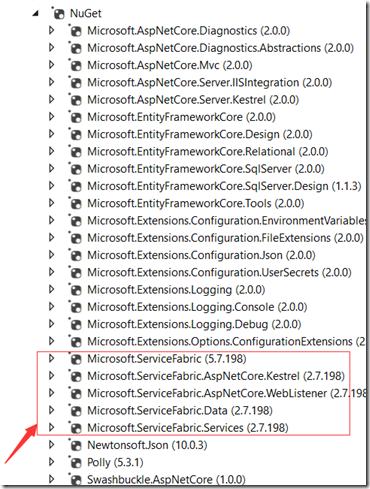Click the package icon beside Microsoft.AspNetCore.Mvc

click(x=76, y=65)
